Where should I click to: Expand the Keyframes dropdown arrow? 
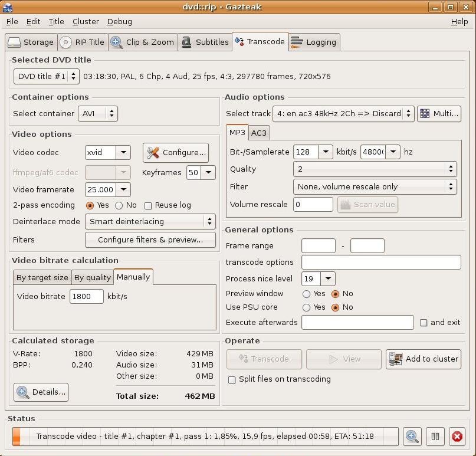[208, 172]
